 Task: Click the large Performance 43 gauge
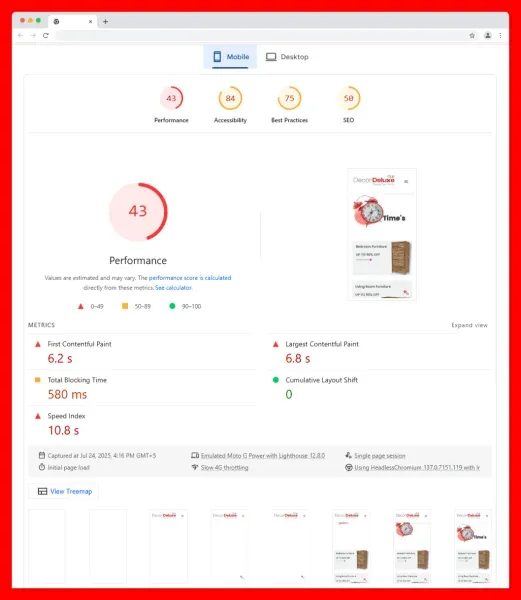138,212
